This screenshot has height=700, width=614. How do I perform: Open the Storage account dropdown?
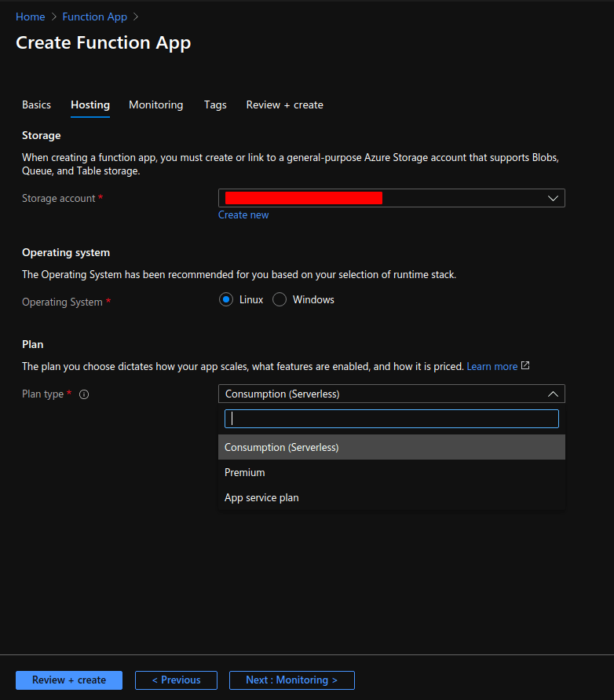coord(391,198)
